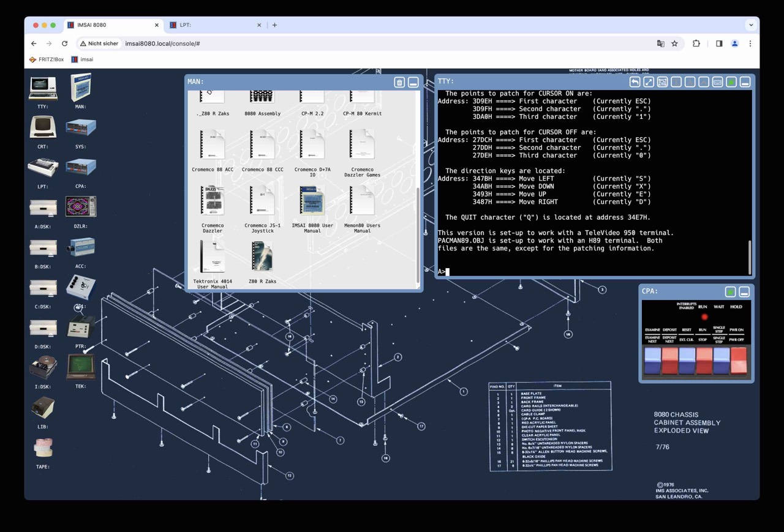Expand the tab search chevron
The image size is (784, 532).
point(751,25)
